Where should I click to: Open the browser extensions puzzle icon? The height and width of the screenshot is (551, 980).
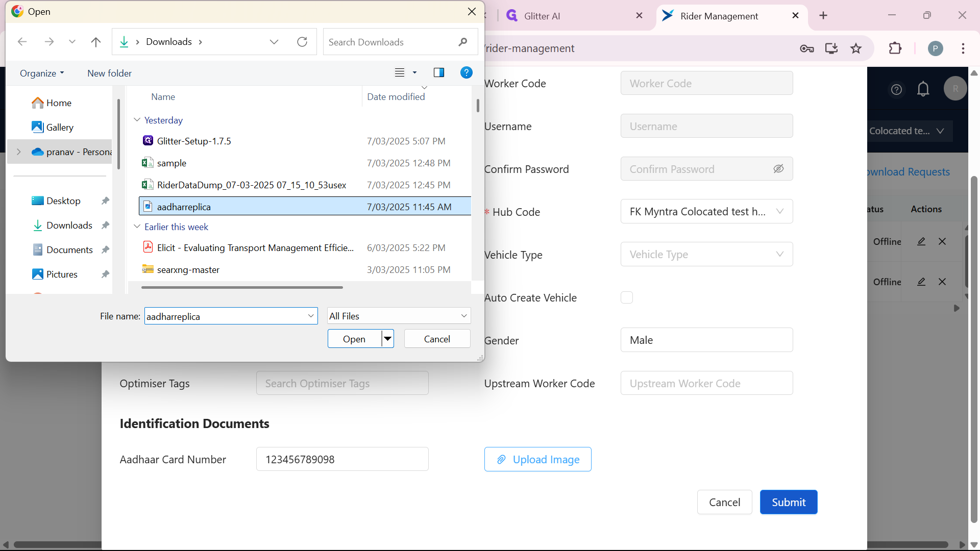point(895,48)
